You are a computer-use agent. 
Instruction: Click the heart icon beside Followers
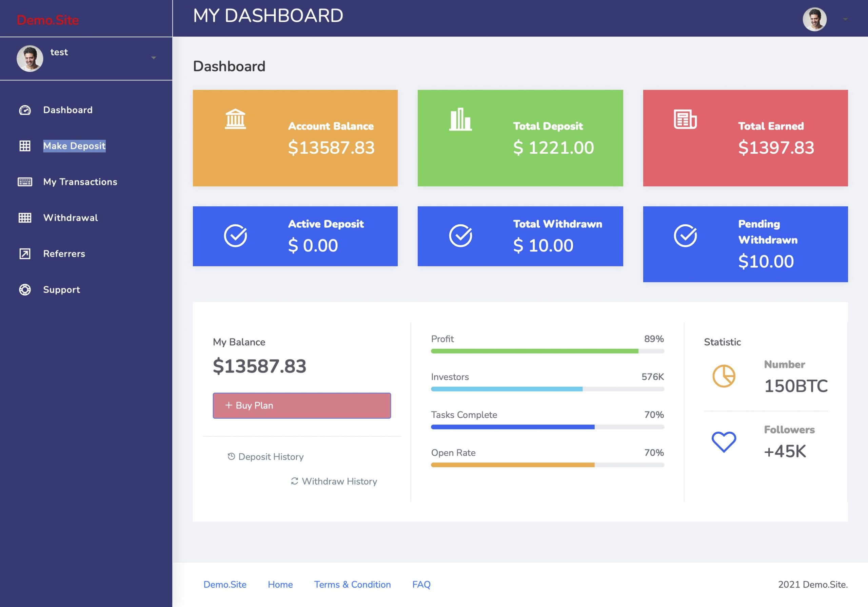pyautogui.click(x=724, y=441)
